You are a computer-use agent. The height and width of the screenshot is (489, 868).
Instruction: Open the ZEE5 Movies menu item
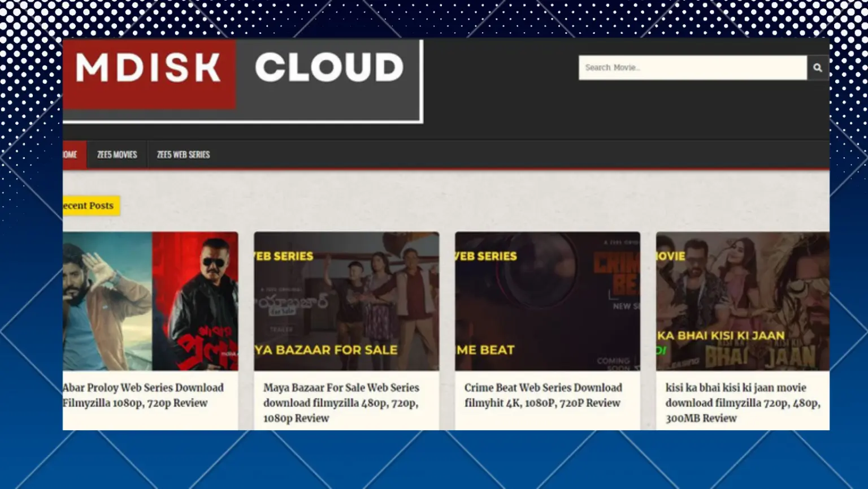point(117,155)
